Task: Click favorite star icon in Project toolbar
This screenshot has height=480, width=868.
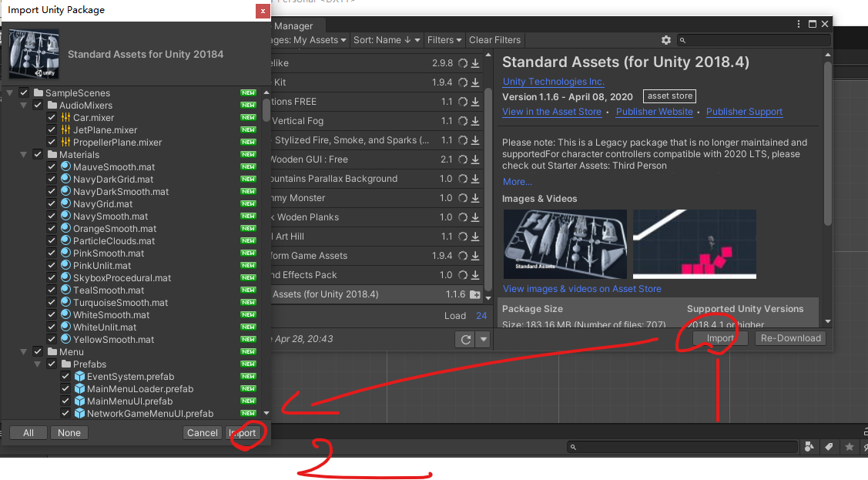Action: pos(850,447)
